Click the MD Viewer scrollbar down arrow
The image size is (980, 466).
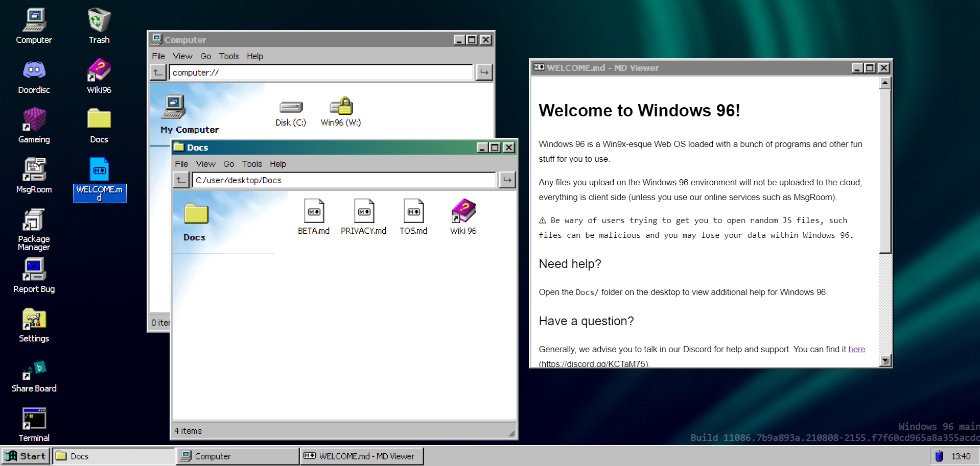[x=885, y=361]
